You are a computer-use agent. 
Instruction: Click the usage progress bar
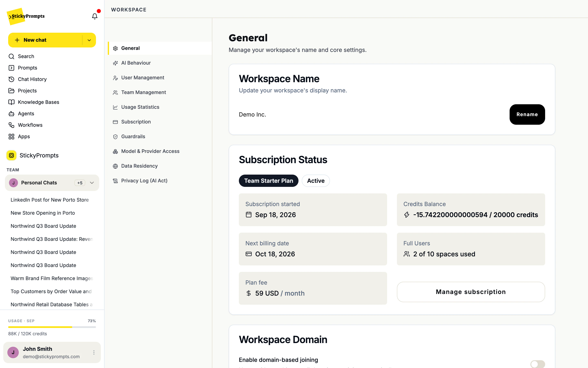[52, 327]
